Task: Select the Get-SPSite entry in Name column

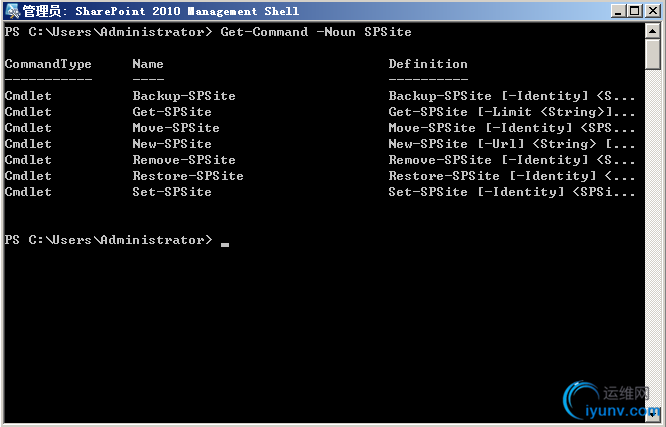Action: pos(172,112)
